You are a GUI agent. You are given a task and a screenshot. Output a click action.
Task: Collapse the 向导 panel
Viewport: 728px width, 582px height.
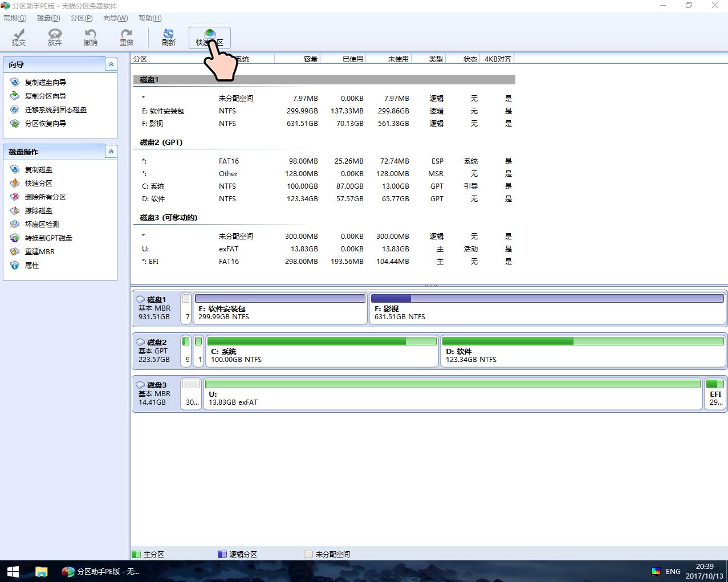point(111,64)
